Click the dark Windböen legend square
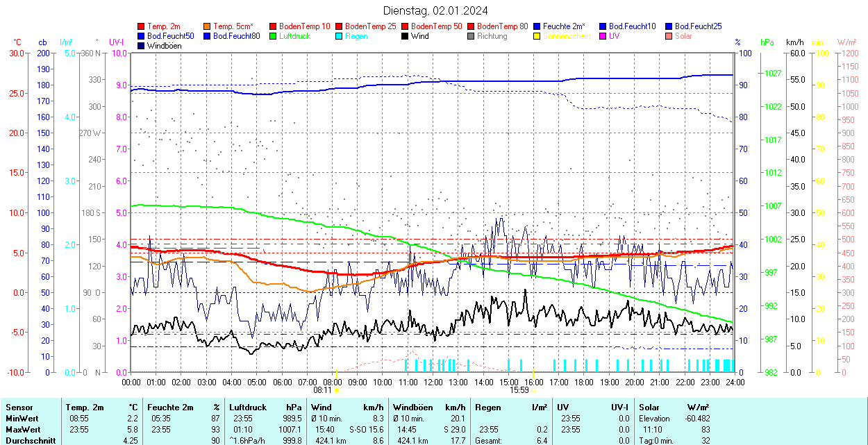Image resolution: width=868 pixels, height=445 pixels. coord(142,46)
